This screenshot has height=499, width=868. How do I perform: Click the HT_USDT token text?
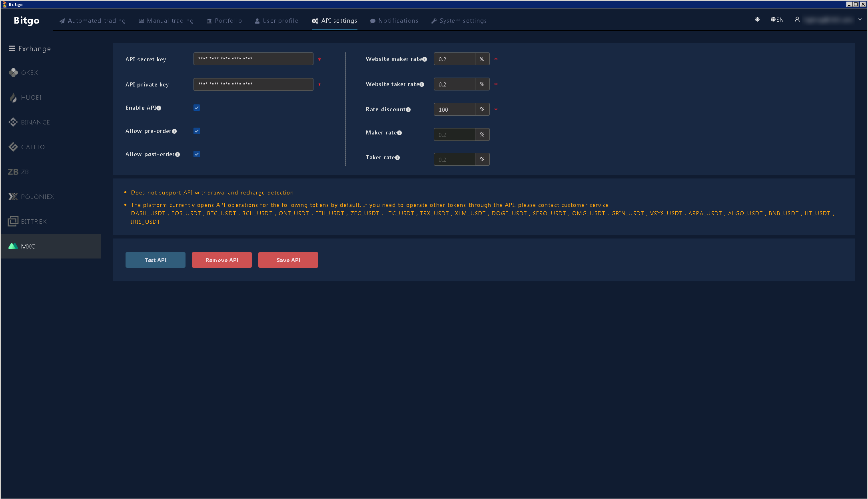(x=818, y=213)
